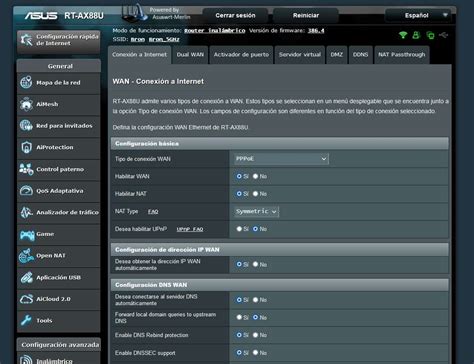Image resolution: width=474 pixels, height=364 pixels.
Task: Open Mapa de la red icon
Action: tap(26, 82)
